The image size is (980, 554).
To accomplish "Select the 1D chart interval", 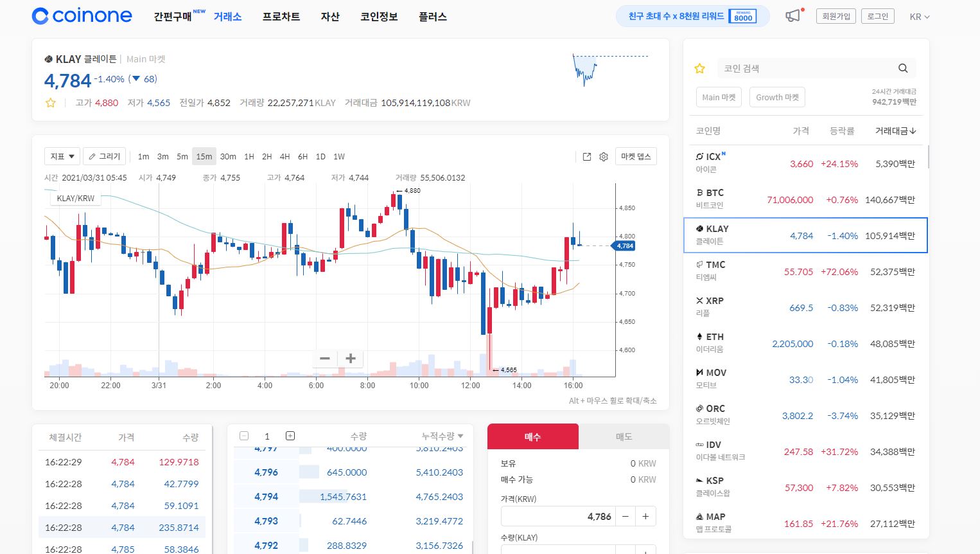I will tap(320, 157).
